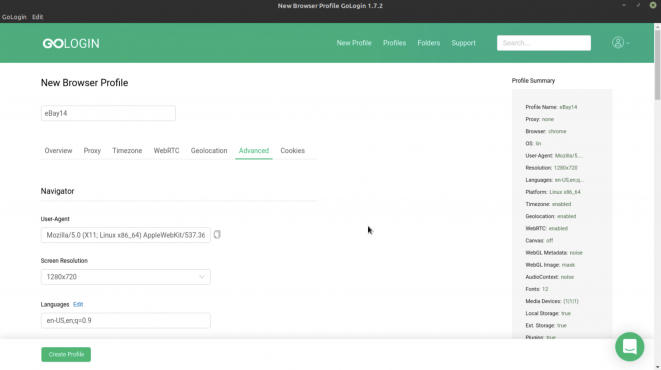Switch to the Timezone tab
The width and height of the screenshot is (661, 370).
point(127,150)
